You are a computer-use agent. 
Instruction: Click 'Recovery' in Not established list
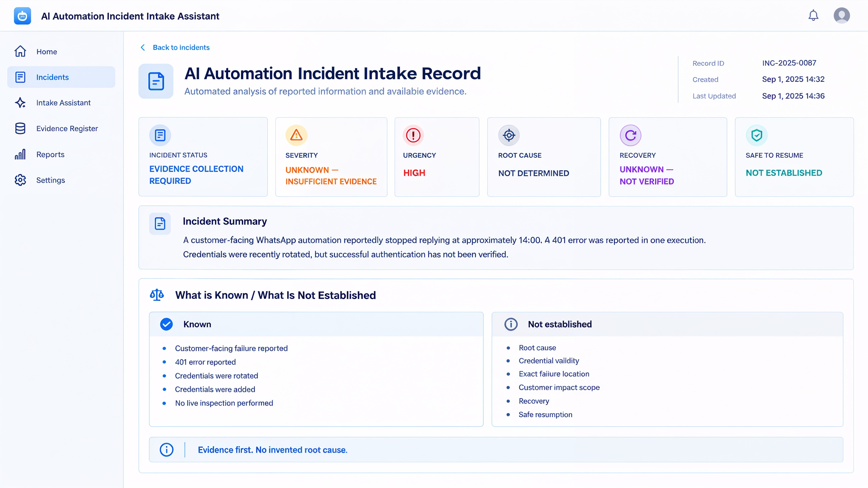[x=534, y=401]
